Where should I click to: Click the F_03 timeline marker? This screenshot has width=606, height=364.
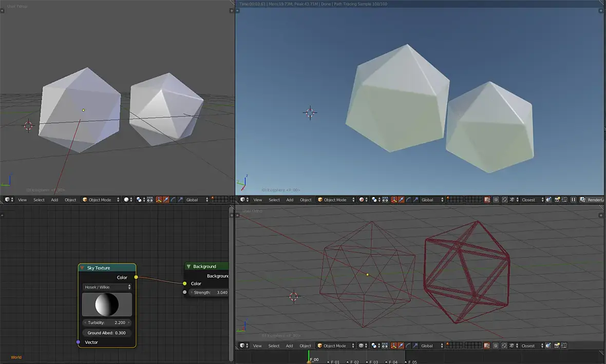pos(368,361)
